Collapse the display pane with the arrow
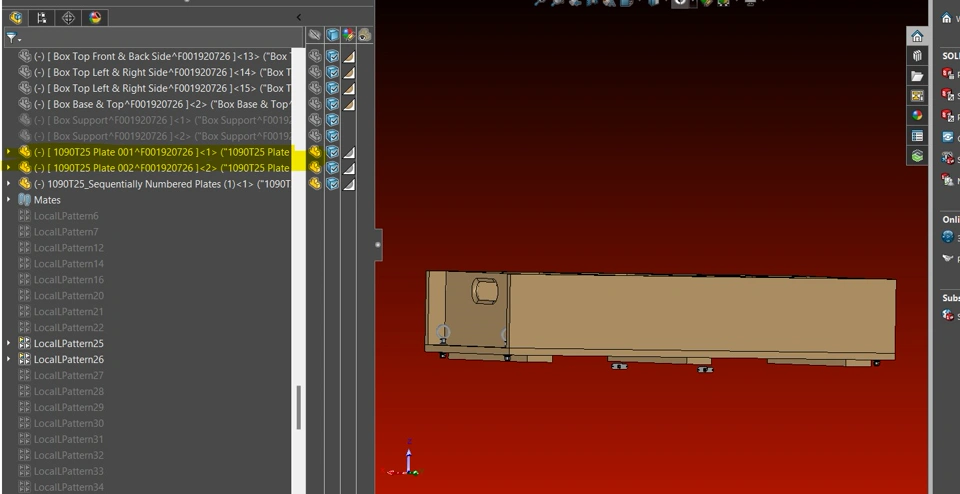The width and height of the screenshot is (960, 494). [x=299, y=18]
